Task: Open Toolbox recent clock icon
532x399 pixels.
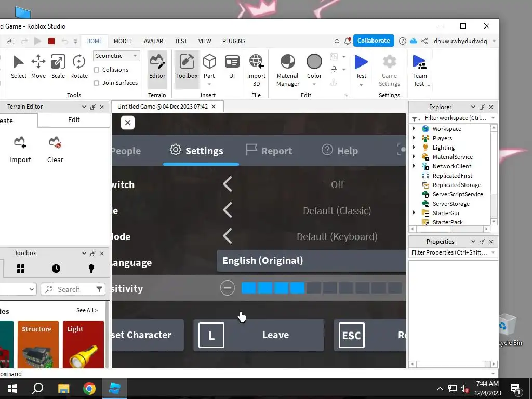Action: (x=56, y=269)
